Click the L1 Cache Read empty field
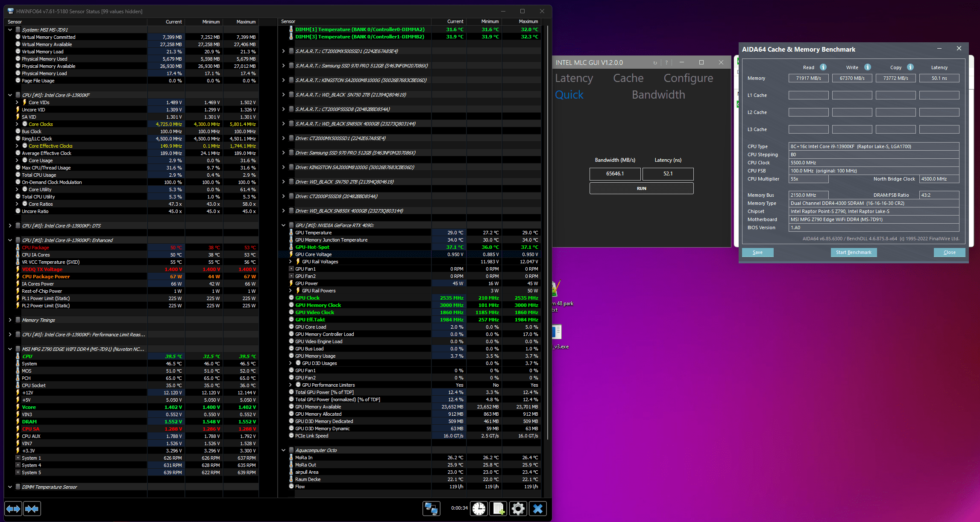Viewport: 980px width, 522px height. click(x=808, y=95)
